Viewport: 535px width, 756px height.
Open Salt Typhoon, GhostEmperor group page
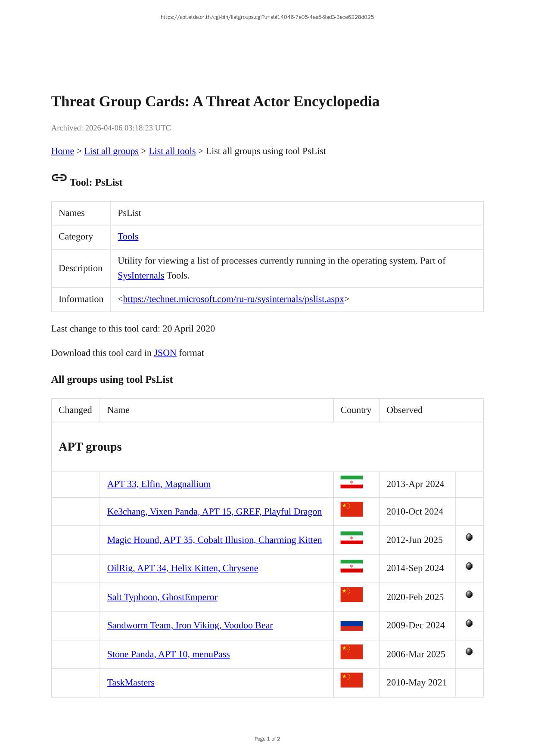(162, 597)
